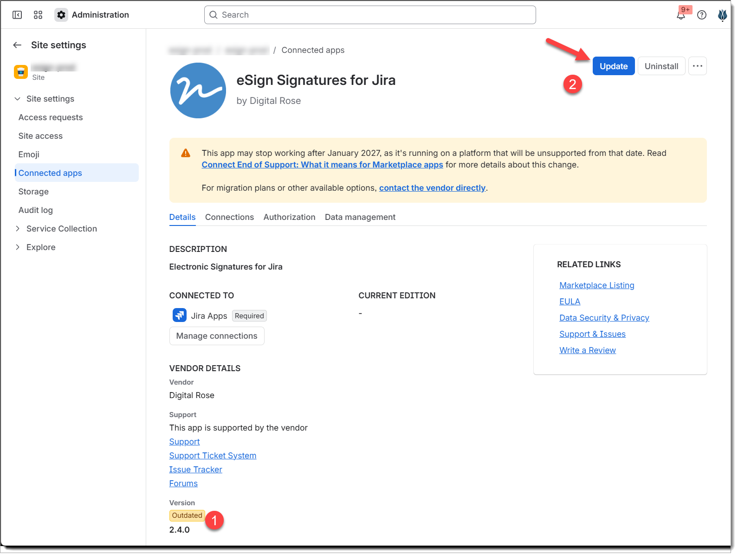Go back using the Site settings arrow
Image resolution: width=738 pixels, height=560 pixels.
click(x=18, y=45)
